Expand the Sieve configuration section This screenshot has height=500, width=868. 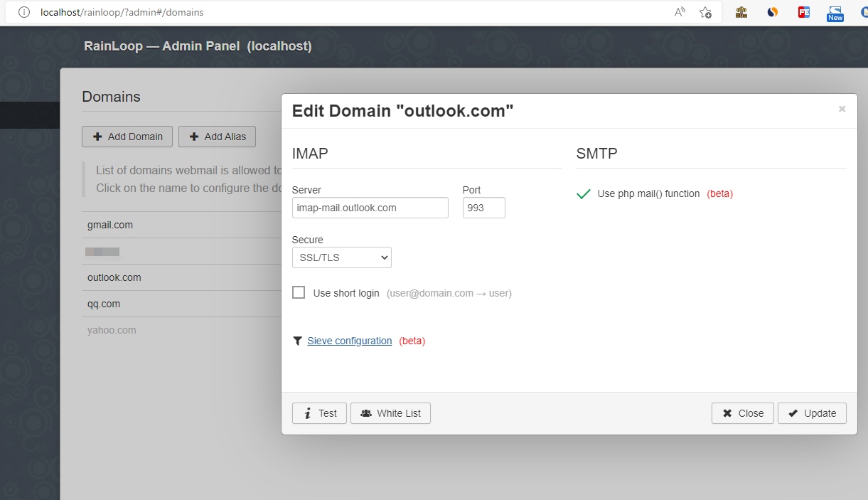pyautogui.click(x=349, y=341)
